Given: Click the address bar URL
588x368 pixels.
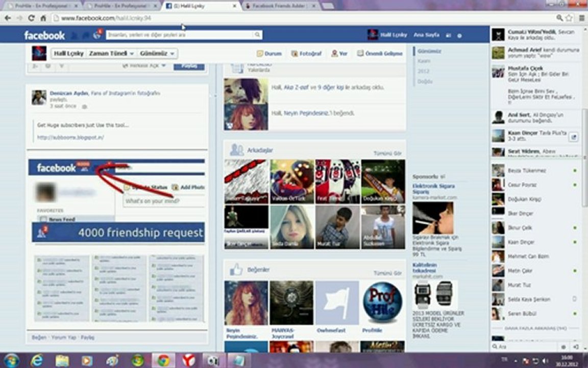Looking at the screenshot, I should point(106,18).
